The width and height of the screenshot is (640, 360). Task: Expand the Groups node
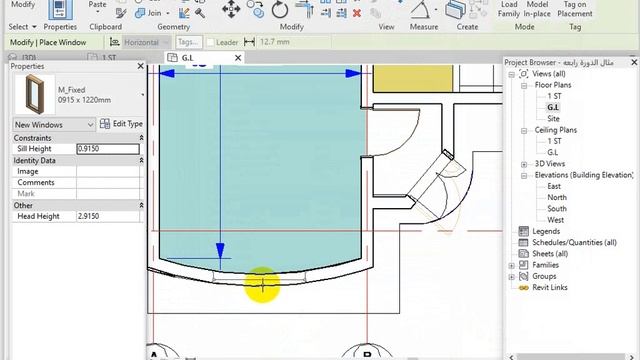tap(511, 277)
